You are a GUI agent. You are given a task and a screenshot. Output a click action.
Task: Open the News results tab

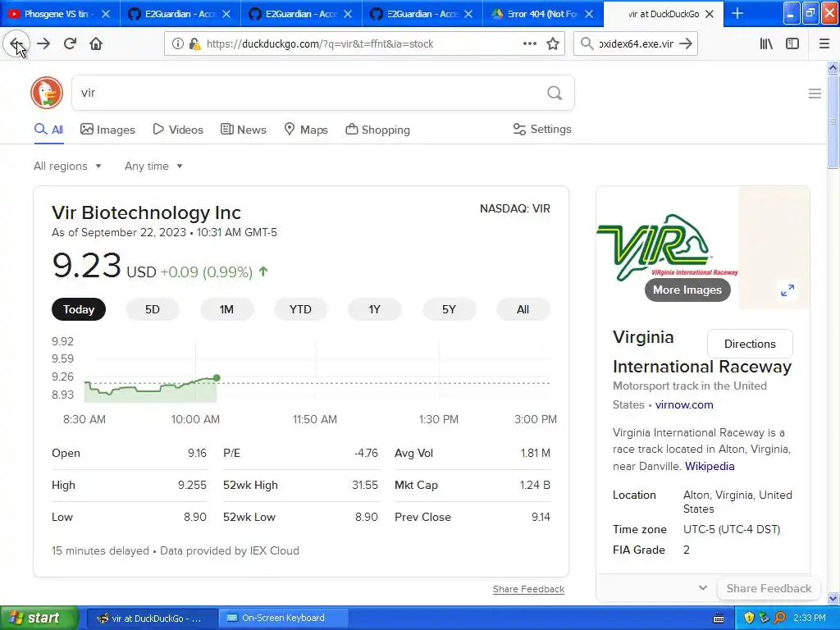[x=243, y=130]
